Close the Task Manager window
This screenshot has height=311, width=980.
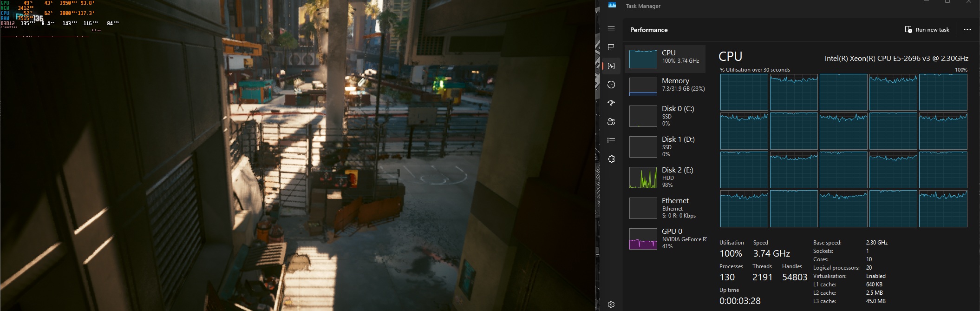[969, 2]
